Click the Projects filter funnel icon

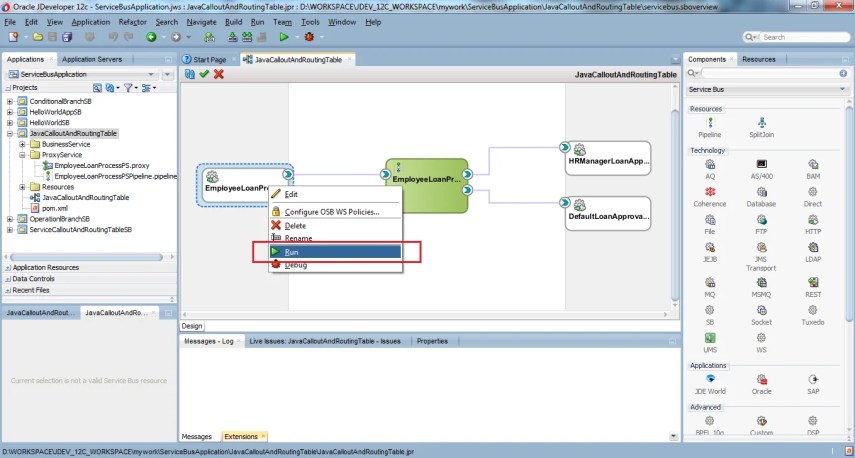[x=129, y=87]
